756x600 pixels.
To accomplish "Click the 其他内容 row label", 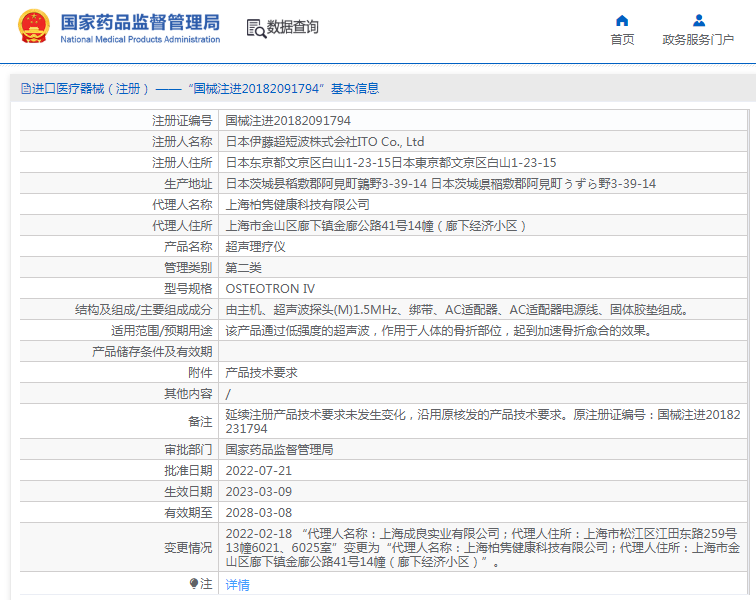I will point(188,394).
